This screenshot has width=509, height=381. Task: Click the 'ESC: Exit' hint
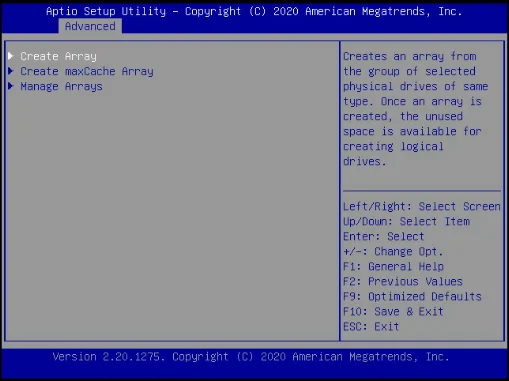371,326
